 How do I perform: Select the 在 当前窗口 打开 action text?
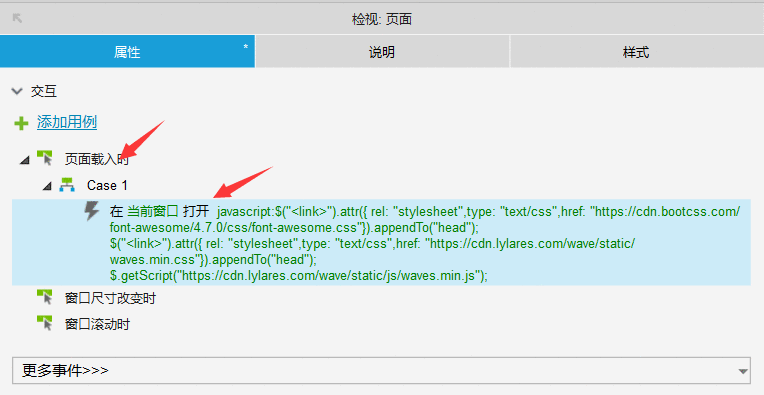(159, 211)
